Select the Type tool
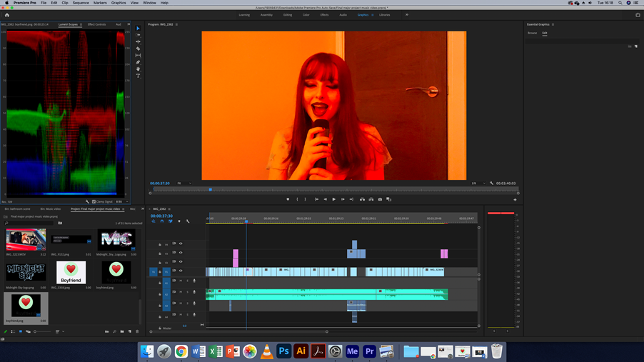The height and width of the screenshot is (362, 644). pyautogui.click(x=139, y=76)
